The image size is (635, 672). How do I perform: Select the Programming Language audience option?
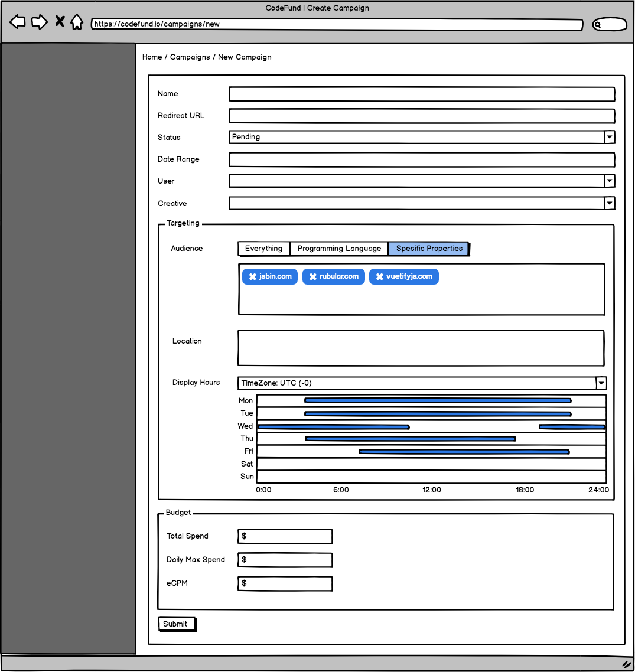coord(338,249)
